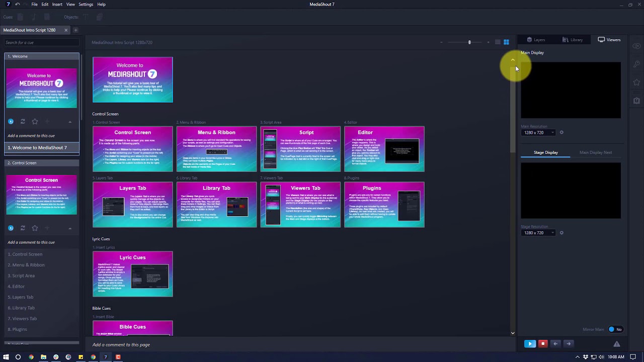The image size is (644, 362).
Task: Select Main Display Next tab
Action: [x=595, y=152]
